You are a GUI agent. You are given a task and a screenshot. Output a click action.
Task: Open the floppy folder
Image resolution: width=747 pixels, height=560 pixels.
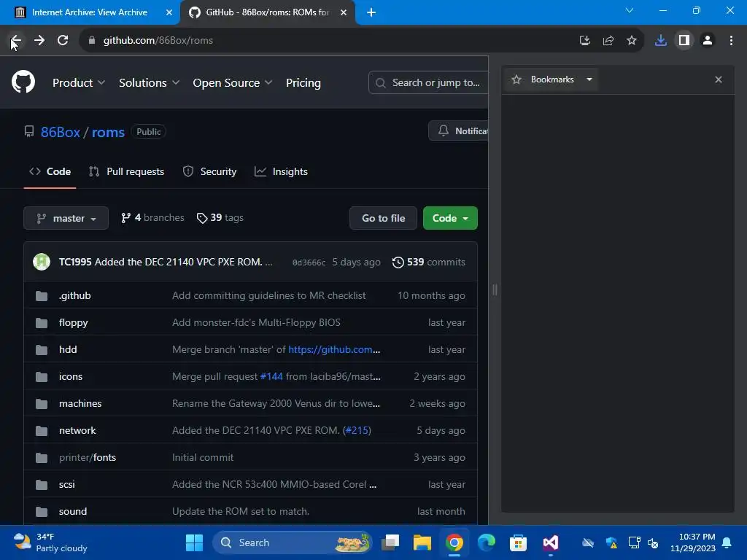tap(74, 323)
